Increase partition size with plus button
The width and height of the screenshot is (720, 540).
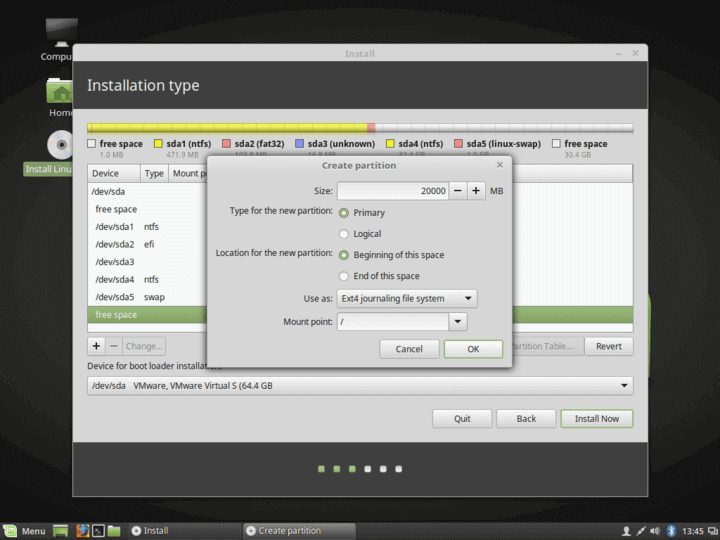coord(476,190)
